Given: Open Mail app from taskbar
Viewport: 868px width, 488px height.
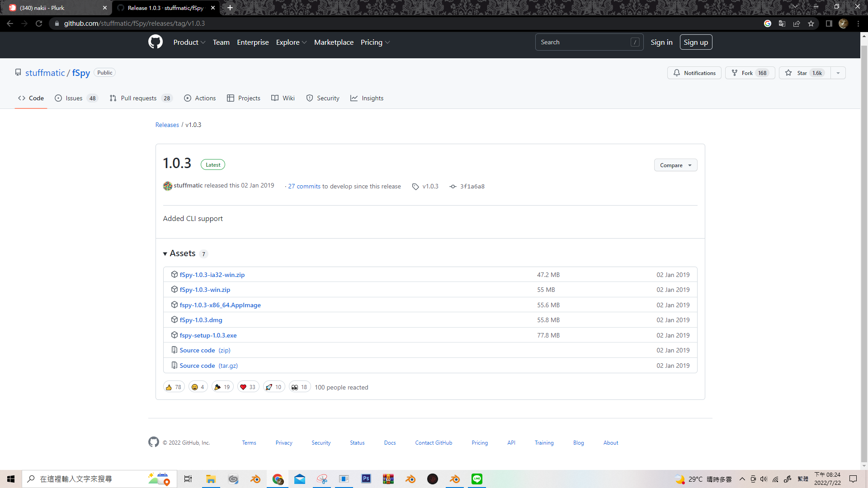Looking at the screenshot, I should point(300,479).
